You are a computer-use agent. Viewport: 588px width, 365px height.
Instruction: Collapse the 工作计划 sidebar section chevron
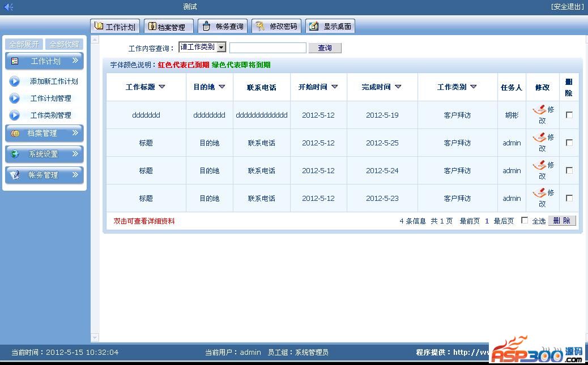point(75,61)
